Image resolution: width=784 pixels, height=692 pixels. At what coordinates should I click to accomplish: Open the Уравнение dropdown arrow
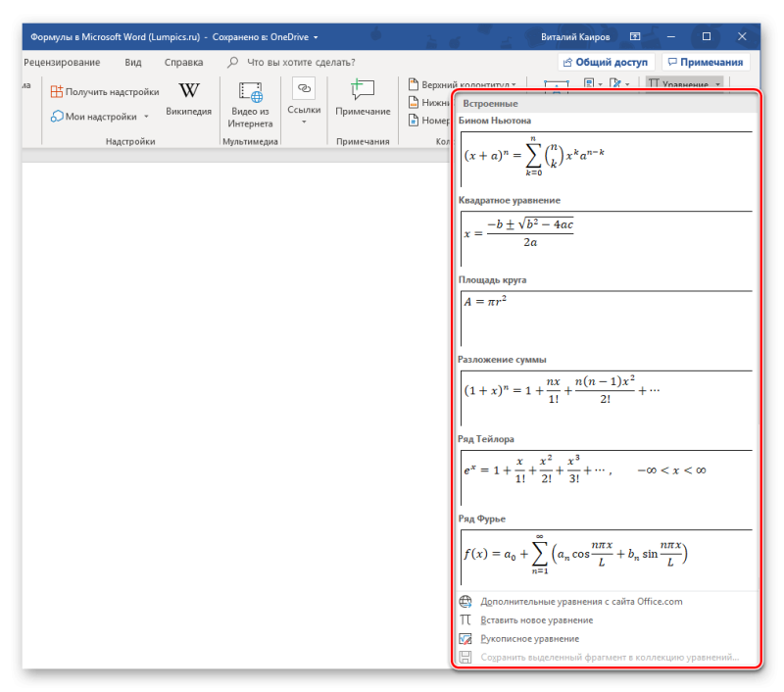pos(717,84)
